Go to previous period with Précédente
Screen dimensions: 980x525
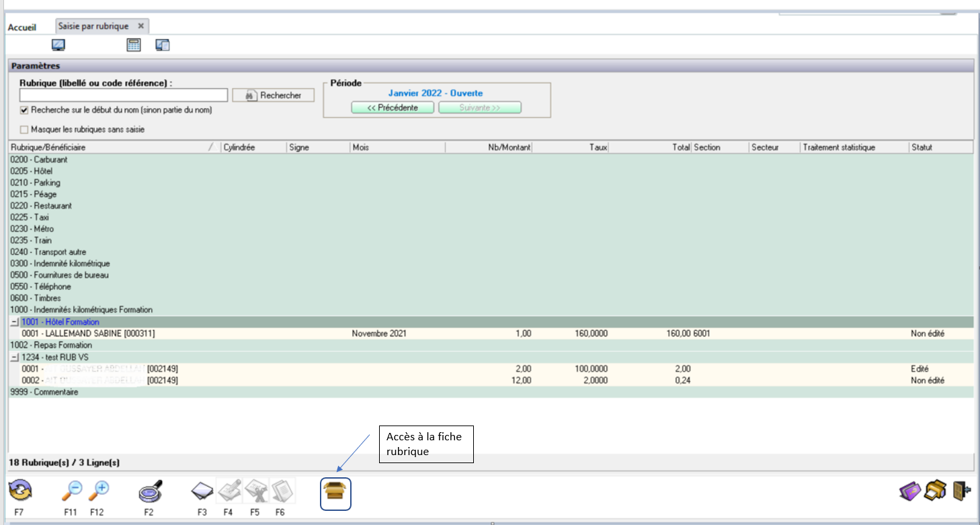click(x=393, y=108)
